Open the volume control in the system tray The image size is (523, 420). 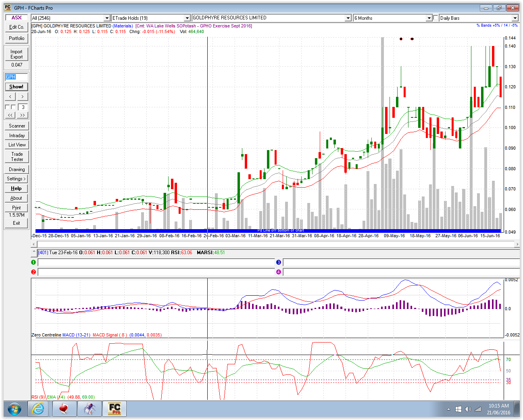(x=468, y=409)
